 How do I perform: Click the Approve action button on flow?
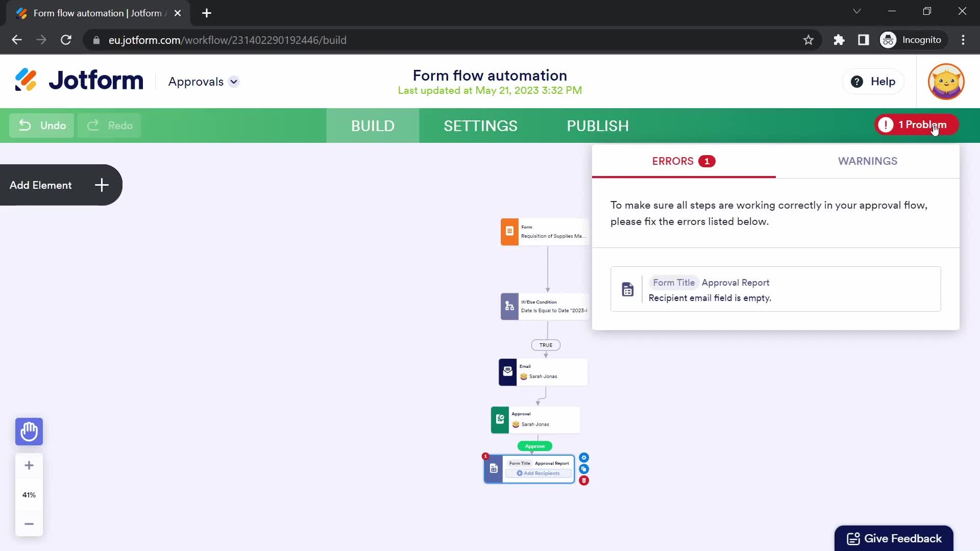point(535,445)
